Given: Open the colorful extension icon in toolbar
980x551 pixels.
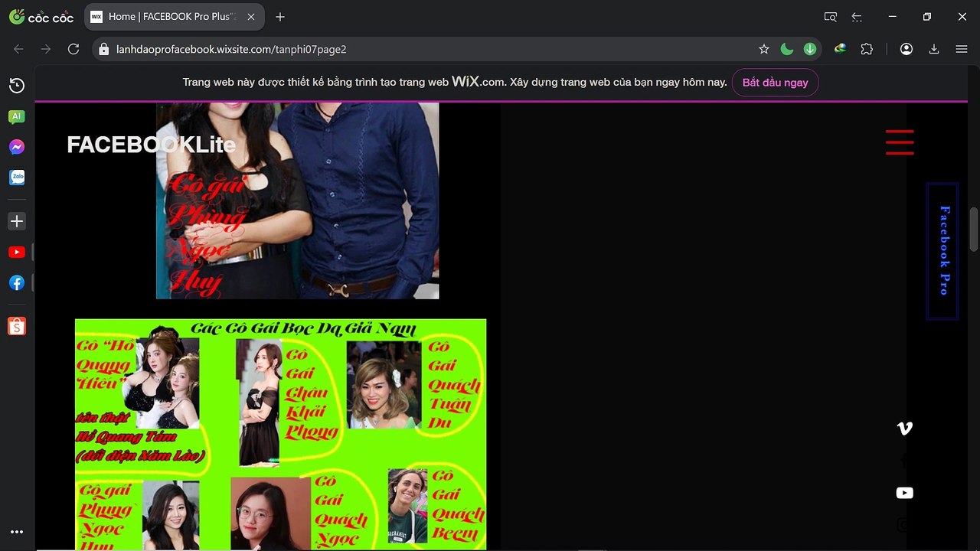Looking at the screenshot, I should click(841, 49).
